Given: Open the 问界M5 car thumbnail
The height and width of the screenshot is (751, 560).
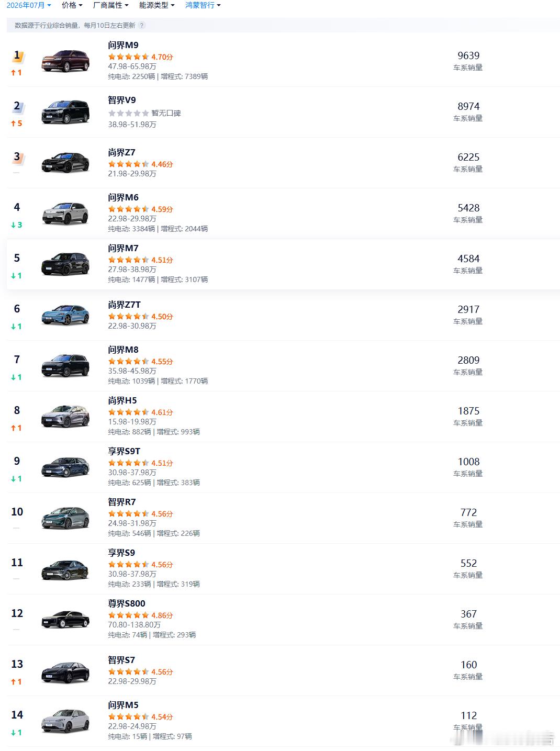Looking at the screenshot, I should point(65,721).
